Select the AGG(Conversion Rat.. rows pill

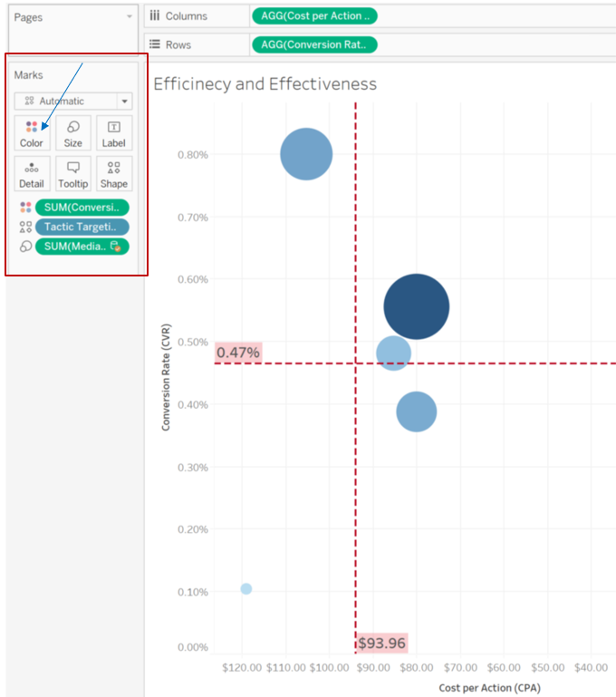coord(314,45)
